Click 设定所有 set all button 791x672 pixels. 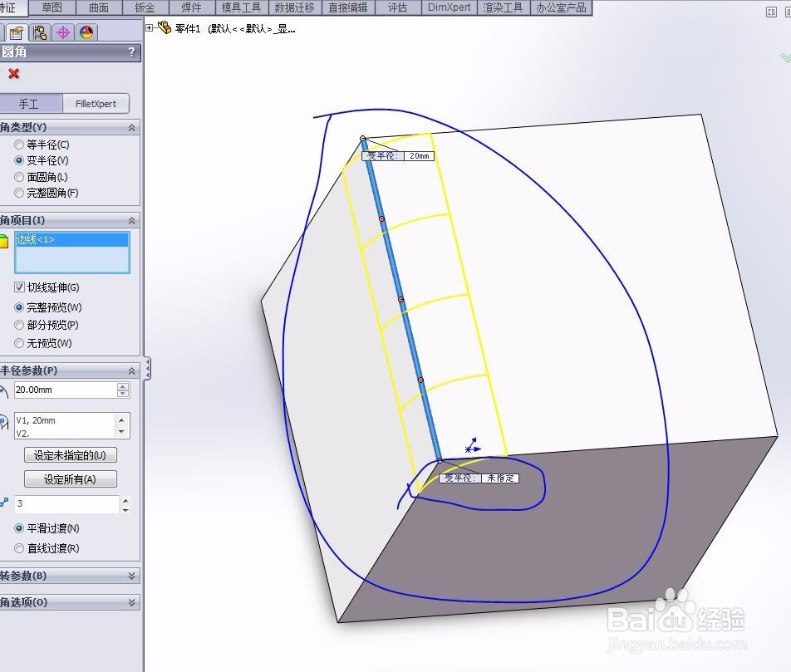tap(70, 478)
